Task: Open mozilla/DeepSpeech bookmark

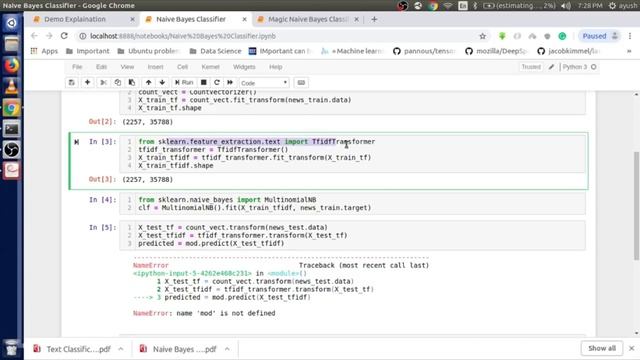Action: [x=496, y=51]
